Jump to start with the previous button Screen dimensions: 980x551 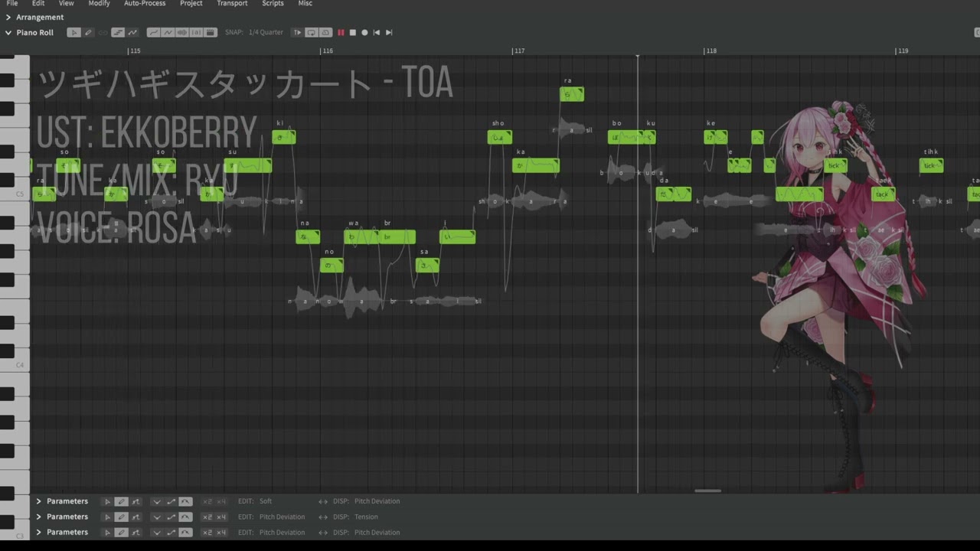coord(376,32)
